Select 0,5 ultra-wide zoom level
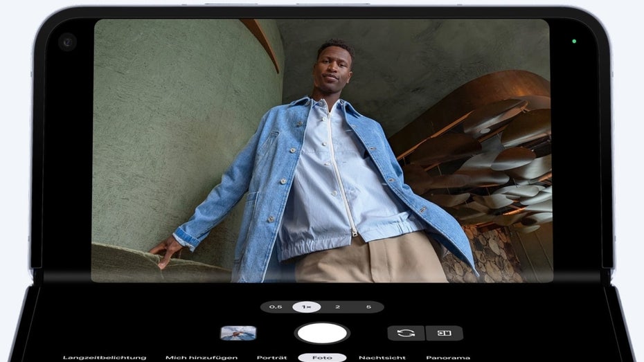This screenshot has height=362, width=644. (x=276, y=307)
